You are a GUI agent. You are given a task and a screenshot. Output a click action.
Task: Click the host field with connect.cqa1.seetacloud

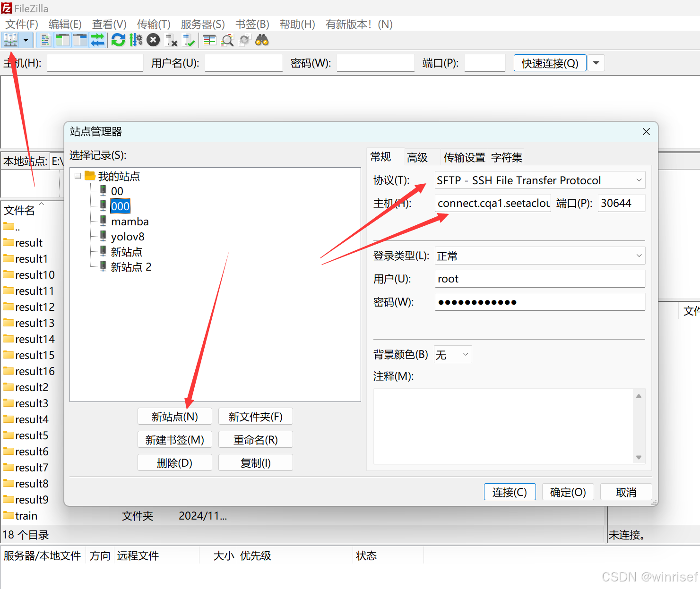tap(493, 203)
